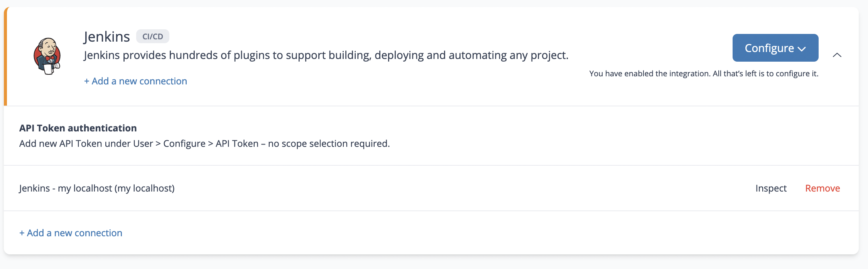Click the CI/CD category badge

click(152, 37)
